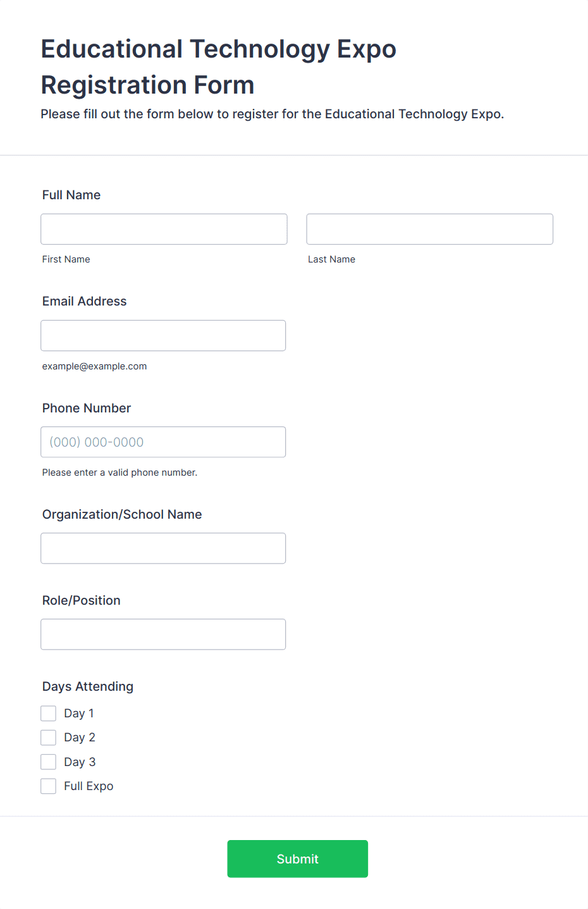
Task: Select the Organization/School Name input
Action: tap(163, 548)
